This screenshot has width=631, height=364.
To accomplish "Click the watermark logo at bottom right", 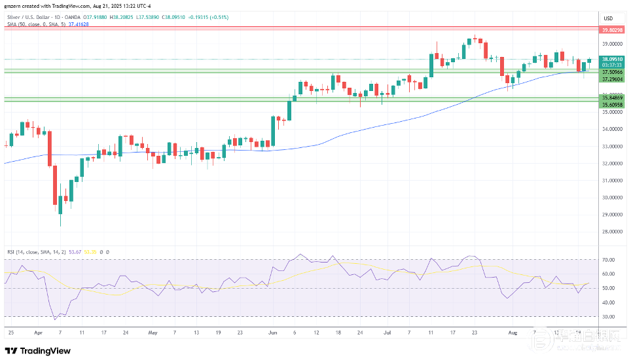I will pyautogui.click(x=576, y=339).
